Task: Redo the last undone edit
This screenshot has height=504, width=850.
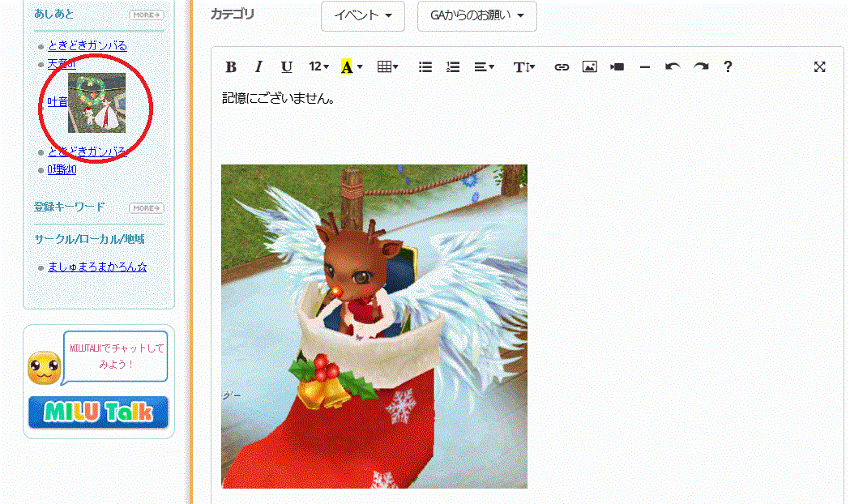Action: coord(701,67)
